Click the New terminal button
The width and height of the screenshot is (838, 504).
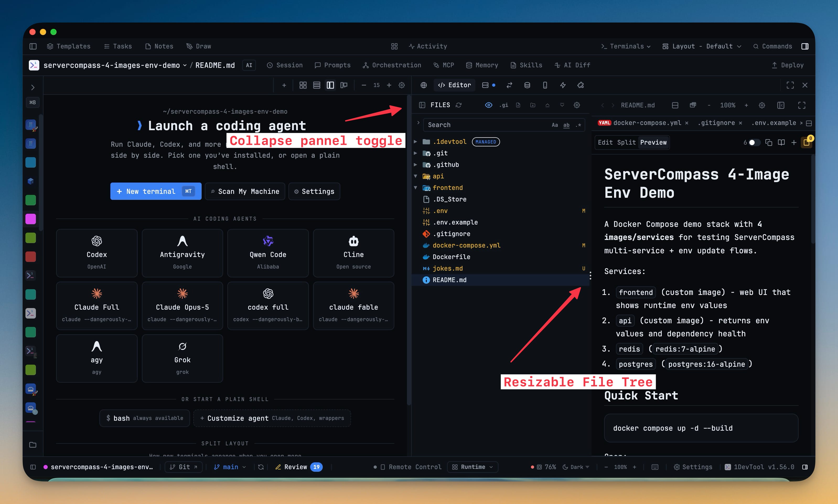(156, 191)
